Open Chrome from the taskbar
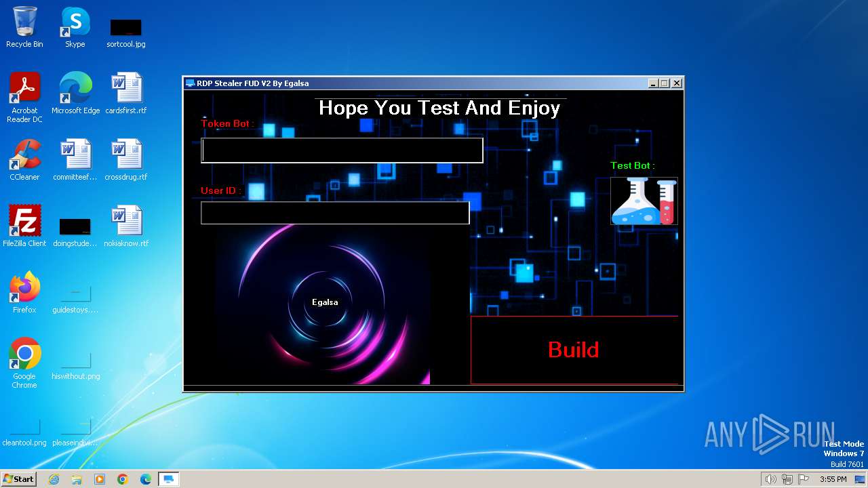This screenshot has width=868, height=488. [123, 479]
